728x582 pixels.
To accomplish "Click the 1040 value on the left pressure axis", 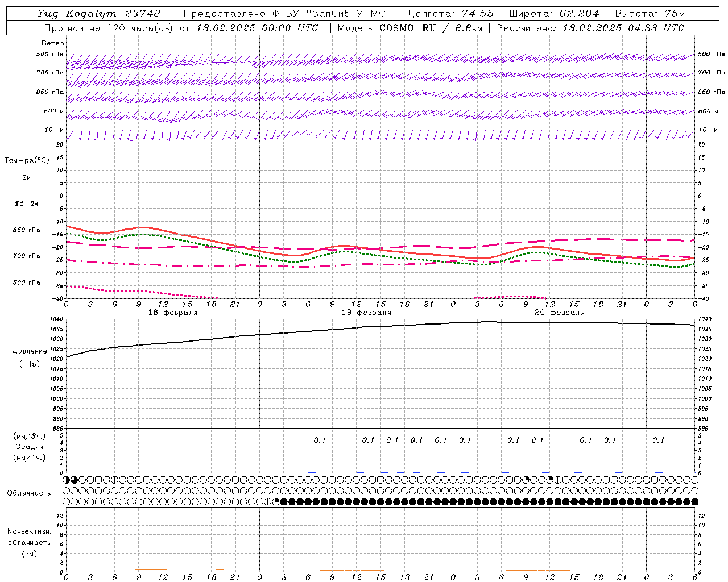I will pos(57,320).
